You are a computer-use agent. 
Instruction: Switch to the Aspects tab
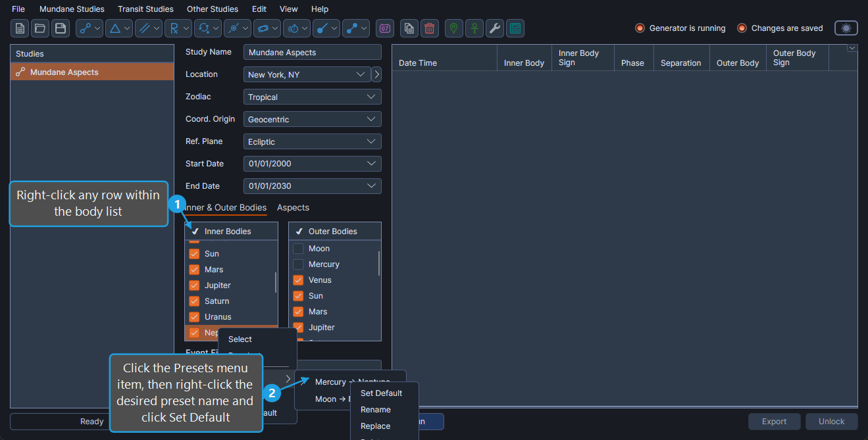(293, 207)
